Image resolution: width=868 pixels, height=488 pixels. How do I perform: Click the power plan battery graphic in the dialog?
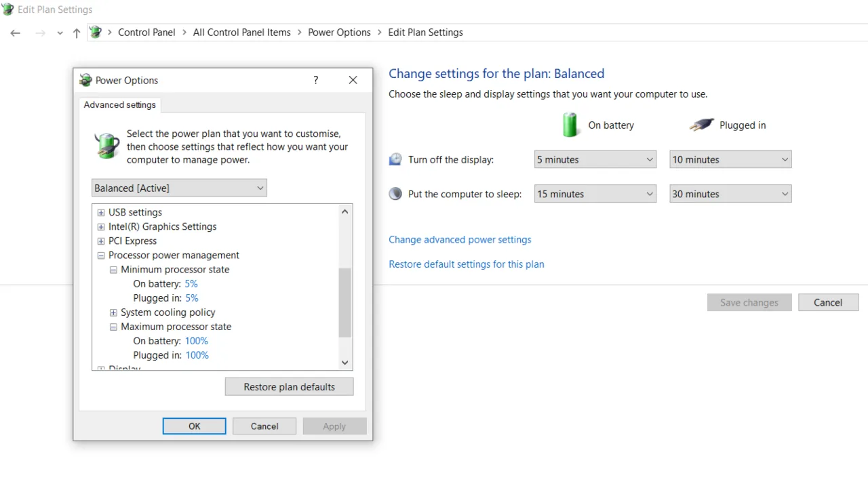click(106, 146)
